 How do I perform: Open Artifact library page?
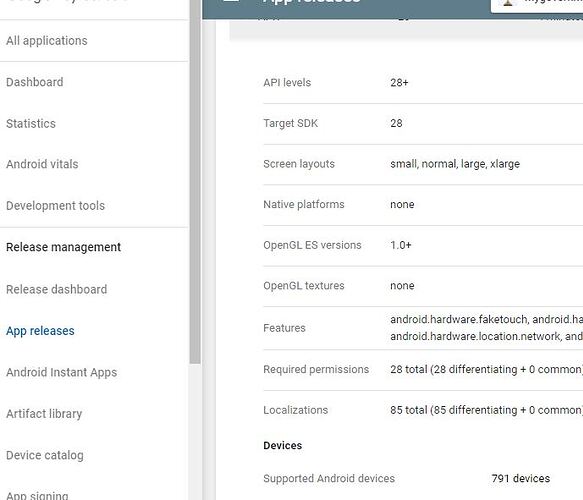tap(44, 414)
